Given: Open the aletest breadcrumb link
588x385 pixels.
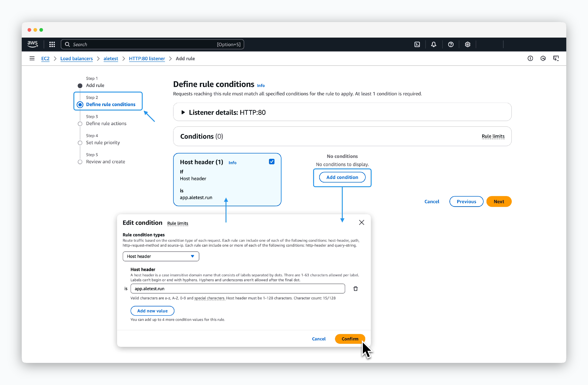Looking at the screenshot, I should pyautogui.click(x=111, y=59).
